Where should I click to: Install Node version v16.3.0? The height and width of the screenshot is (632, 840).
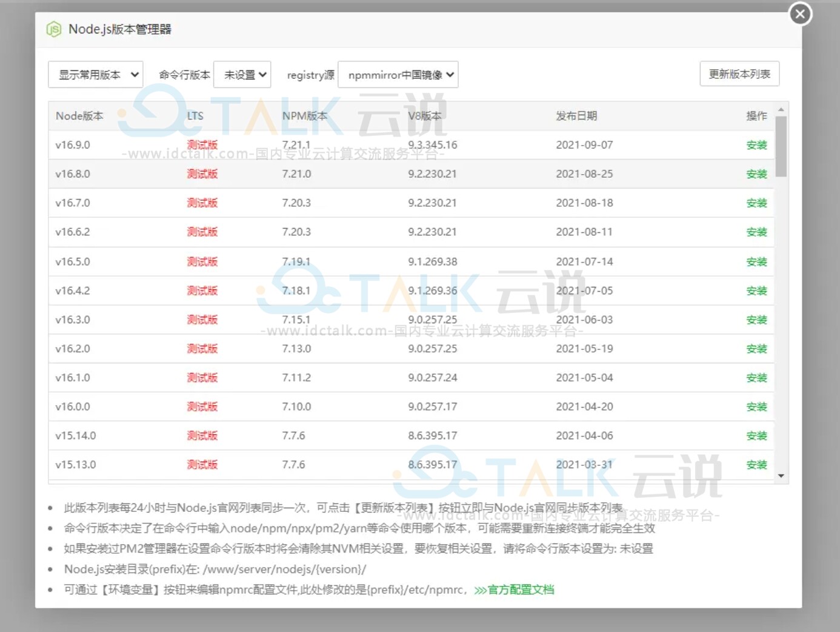point(756,320)
